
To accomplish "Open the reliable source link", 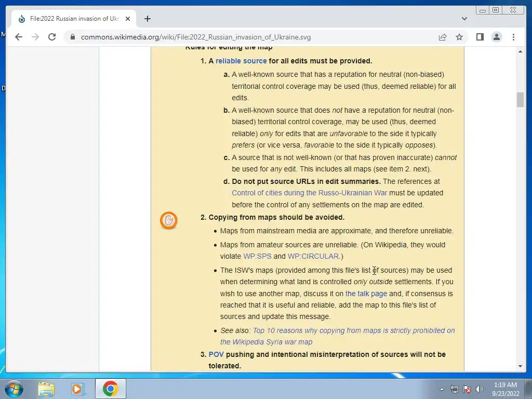I will [x=241, y=61].
